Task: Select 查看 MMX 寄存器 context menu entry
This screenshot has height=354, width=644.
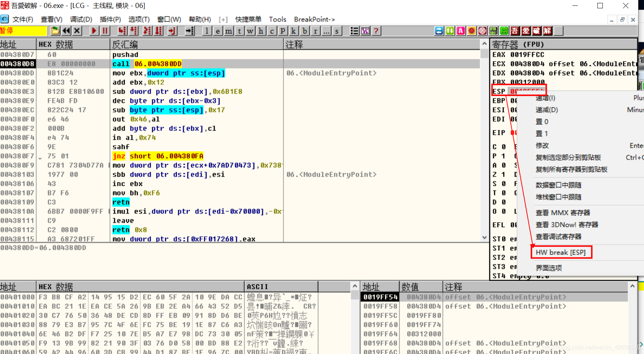Action: 563,213
